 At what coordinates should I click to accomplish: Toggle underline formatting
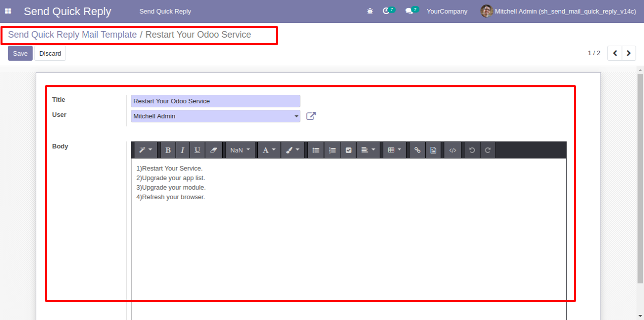tap(198, 150)
